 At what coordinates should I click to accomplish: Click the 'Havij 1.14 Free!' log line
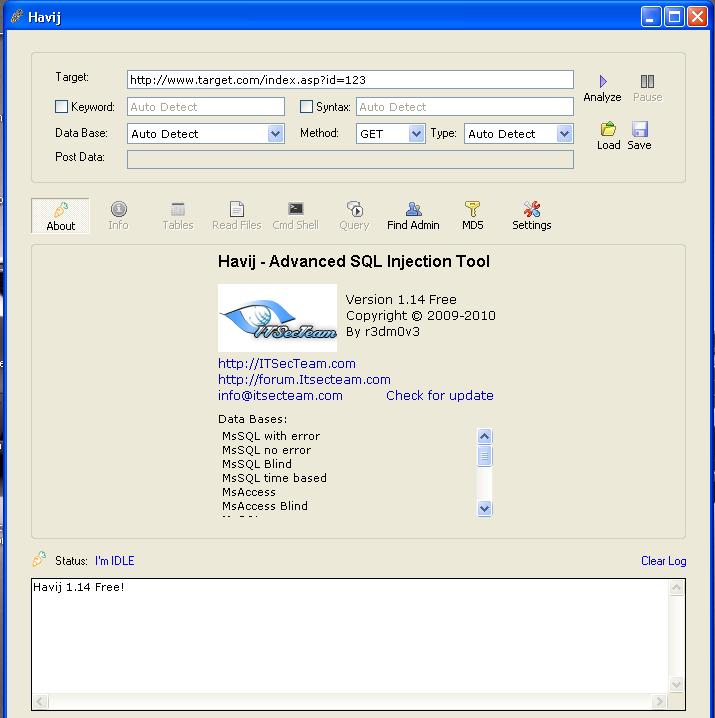pyautogui.click(x=78, y=587)
